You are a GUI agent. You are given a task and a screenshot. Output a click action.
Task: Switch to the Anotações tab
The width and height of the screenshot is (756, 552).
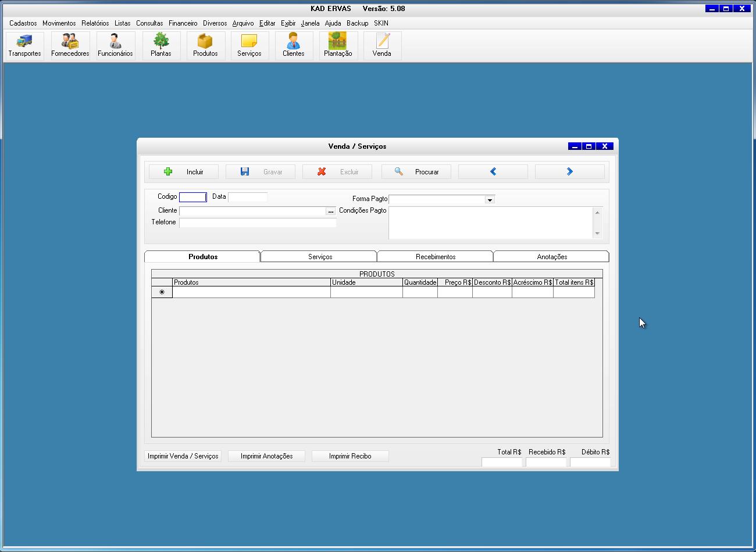point(552,256)
